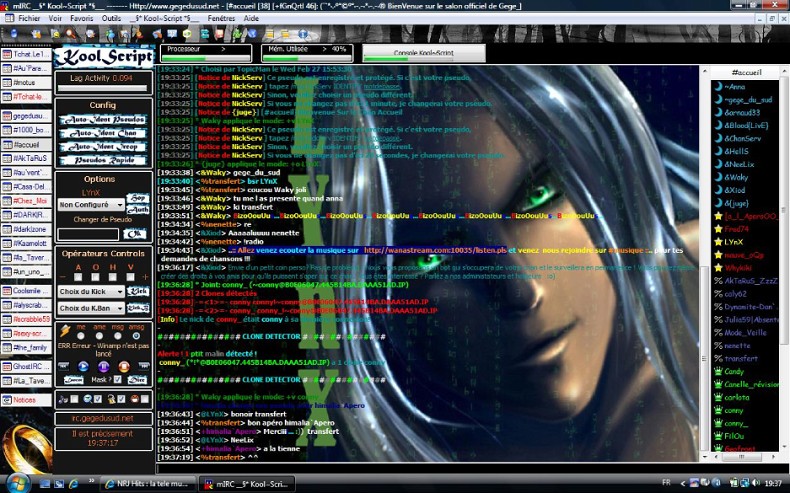Click the Lag Activity bar
Viewport: 790px width, 493px height.
(102, 88)
